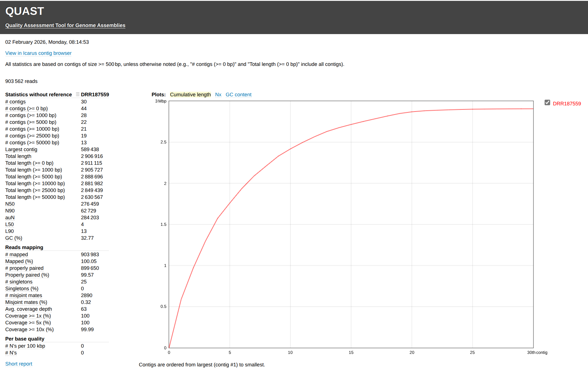Click the N50 statistic label
The height and width of the screenshot is (380, 588).
10,204
